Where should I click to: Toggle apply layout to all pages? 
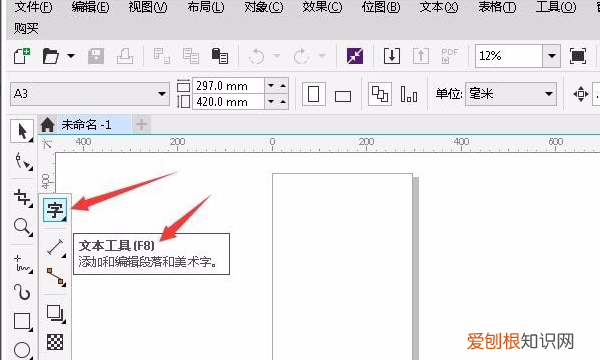(380, 94)
